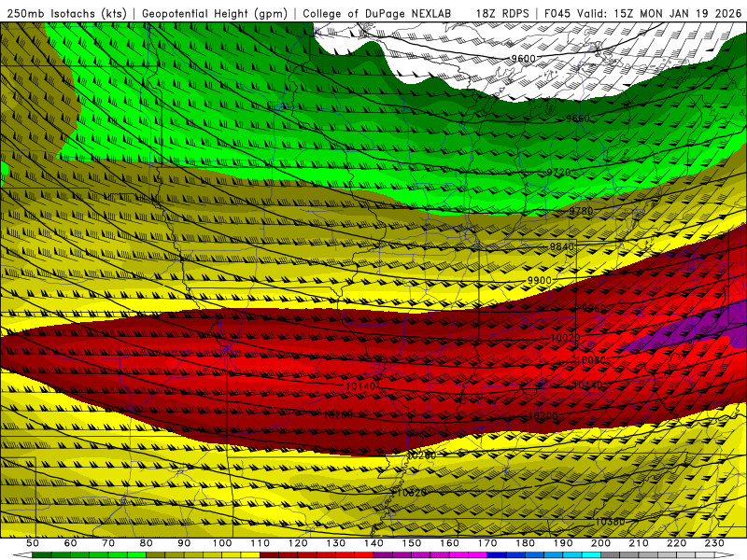This screenshot has height=560, width=747.
Task: Click the 130 knot color scale label
Action: [x=336, y=543]
